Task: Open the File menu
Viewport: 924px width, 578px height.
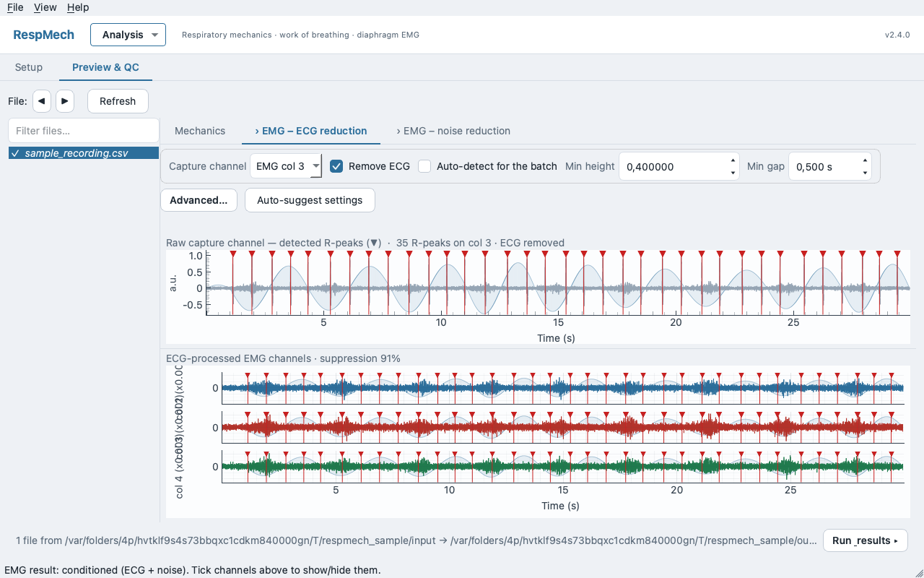Action: point(15,7)
